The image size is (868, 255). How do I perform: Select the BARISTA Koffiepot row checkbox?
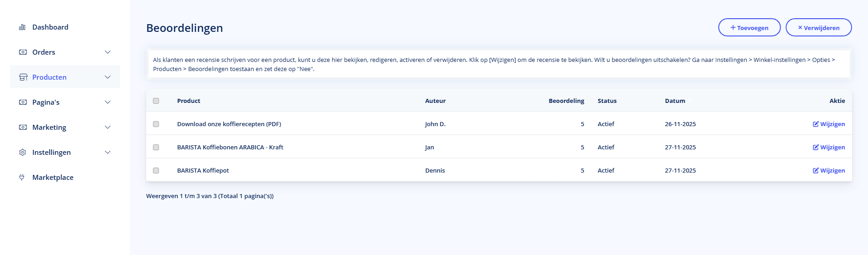(156, 171)
